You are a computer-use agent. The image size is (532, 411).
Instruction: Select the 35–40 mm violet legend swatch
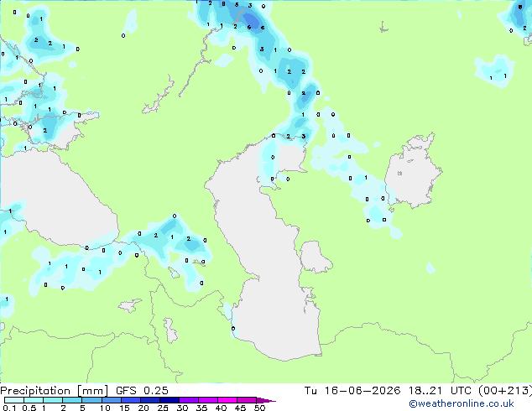pos(208,400)
